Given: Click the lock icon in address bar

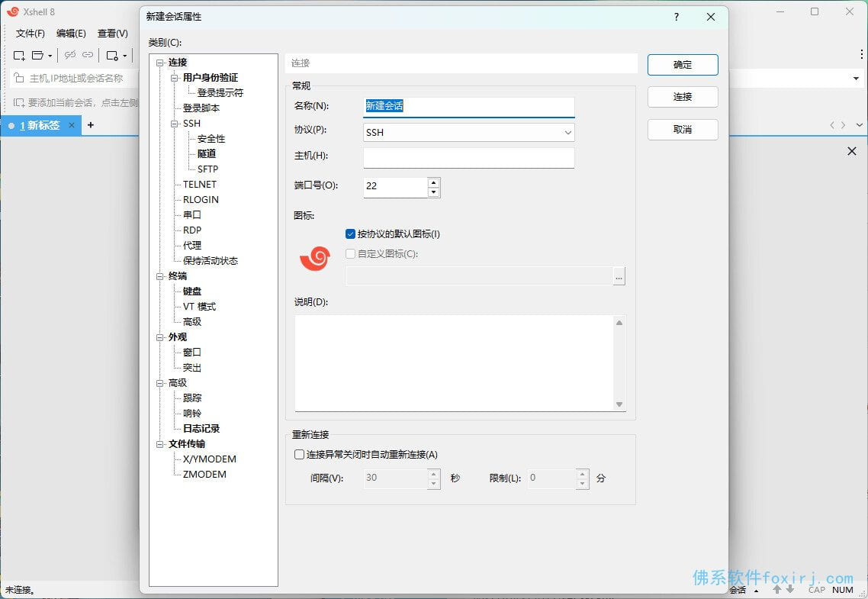Looking at the screenshot, I should (x=19, y=78).
